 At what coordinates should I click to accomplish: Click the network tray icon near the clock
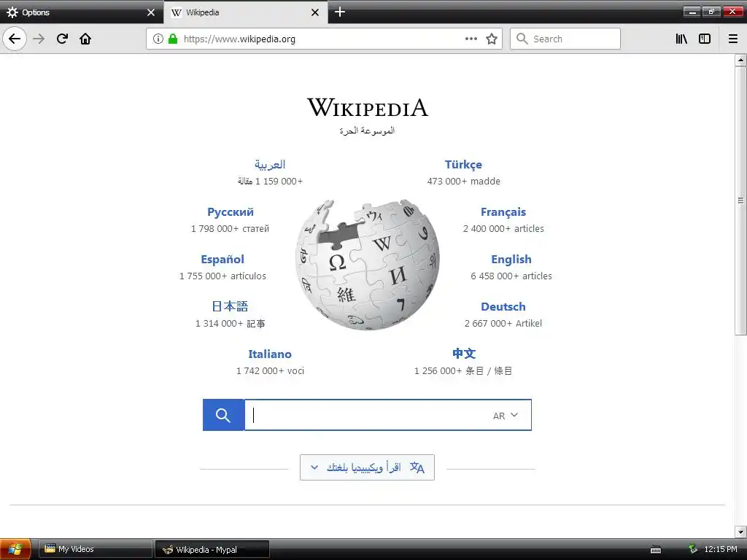(693, 549)
